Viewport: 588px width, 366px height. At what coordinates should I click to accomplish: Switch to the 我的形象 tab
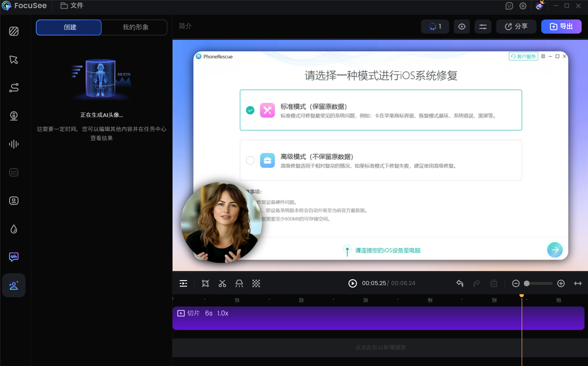134,27
